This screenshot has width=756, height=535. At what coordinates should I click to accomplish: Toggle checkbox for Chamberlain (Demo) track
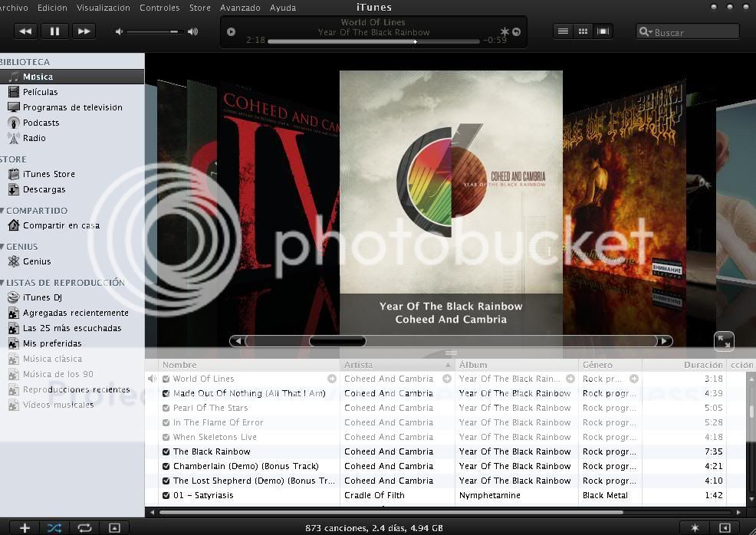pos(166,467)
